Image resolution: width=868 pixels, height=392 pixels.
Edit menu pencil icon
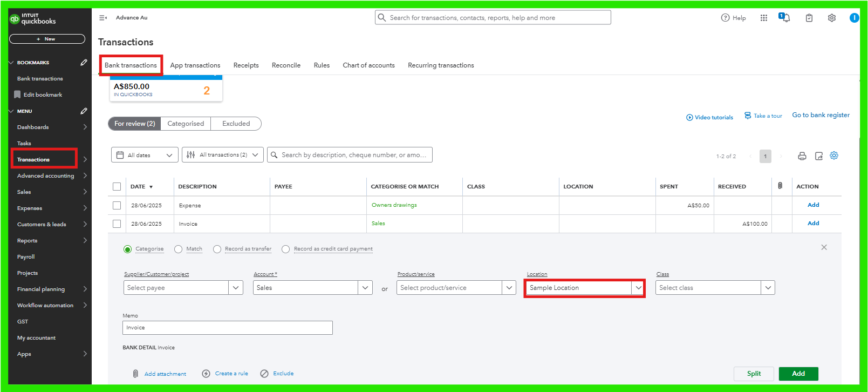[x=84, y=111]
